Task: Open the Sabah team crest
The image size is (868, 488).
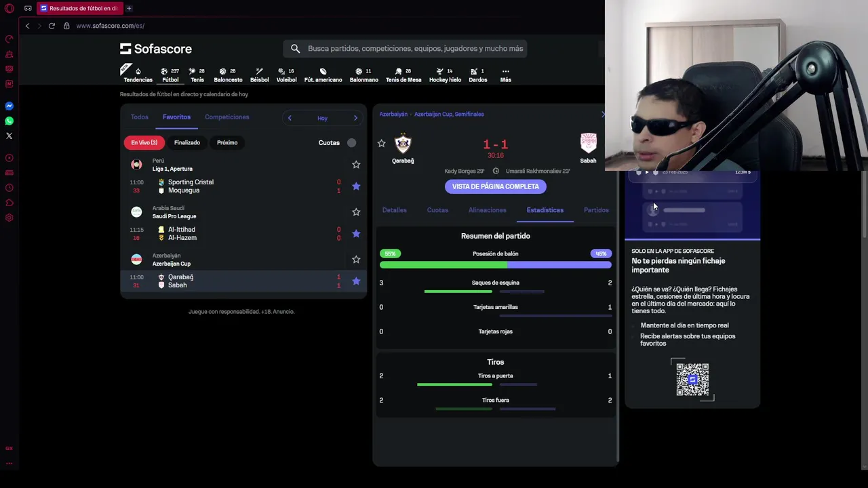Action: coord(588,143)
